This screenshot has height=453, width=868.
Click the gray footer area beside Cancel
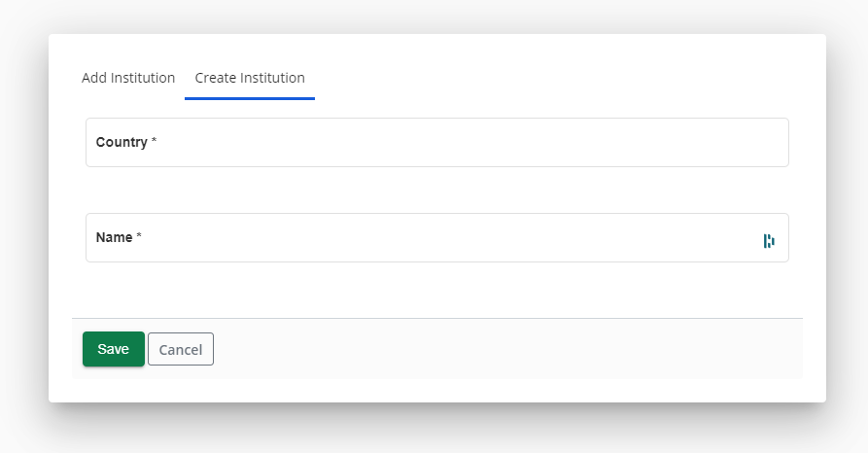[x=505, y=350]
